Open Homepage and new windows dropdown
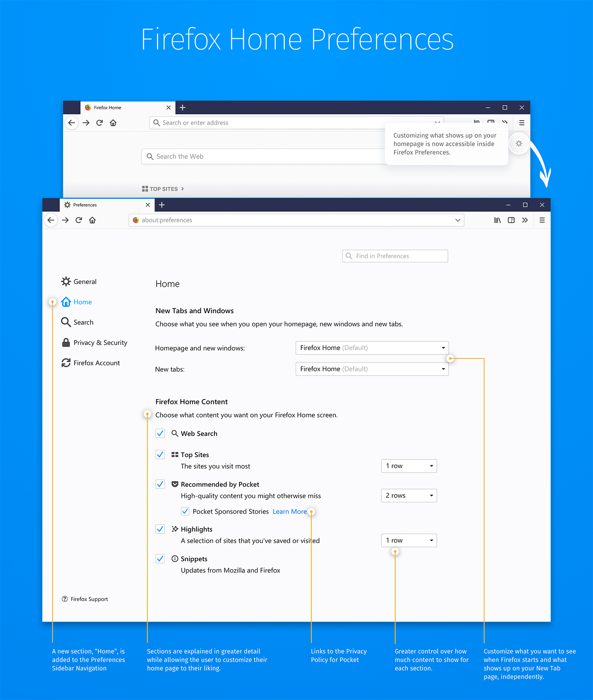Screen dimensions: 593x700 click(x=372, y=348)
